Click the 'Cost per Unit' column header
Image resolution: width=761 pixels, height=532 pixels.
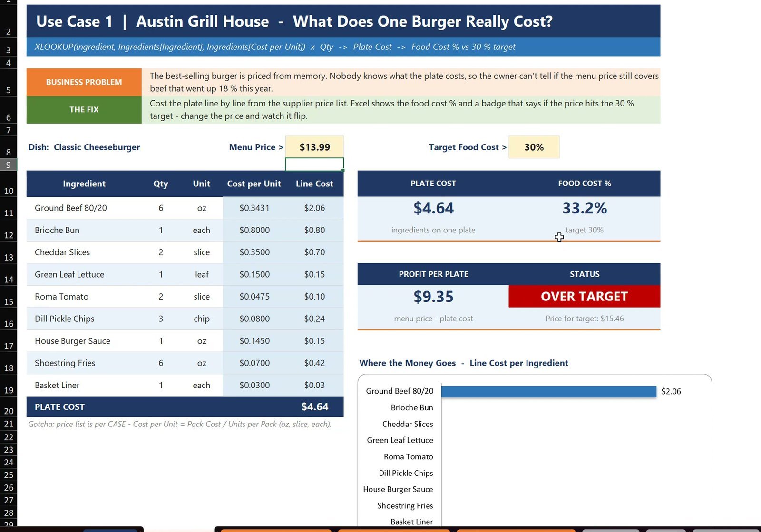254,184
